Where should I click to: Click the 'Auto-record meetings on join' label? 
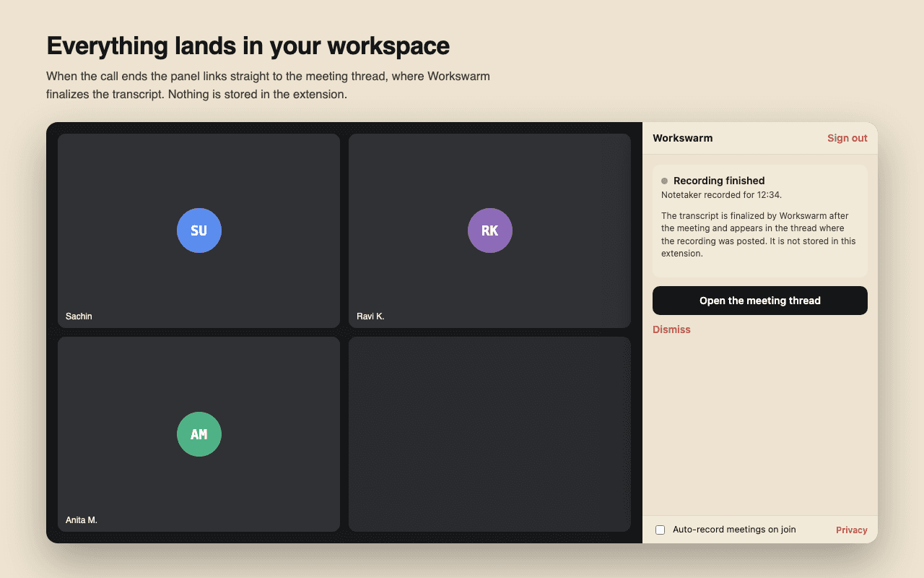734,530
